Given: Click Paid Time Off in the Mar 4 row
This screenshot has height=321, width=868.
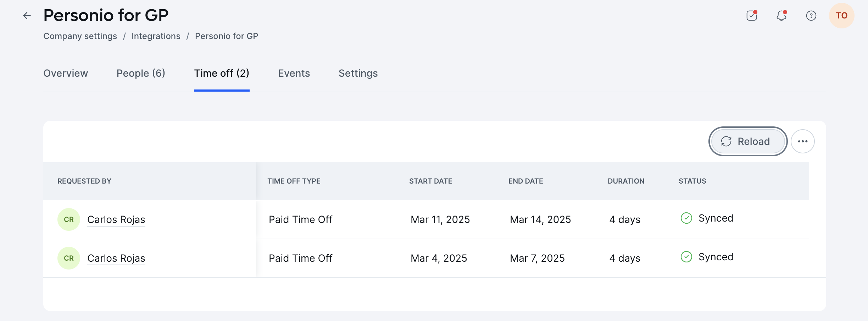Looking at the screenshot, I should [301, 258].
